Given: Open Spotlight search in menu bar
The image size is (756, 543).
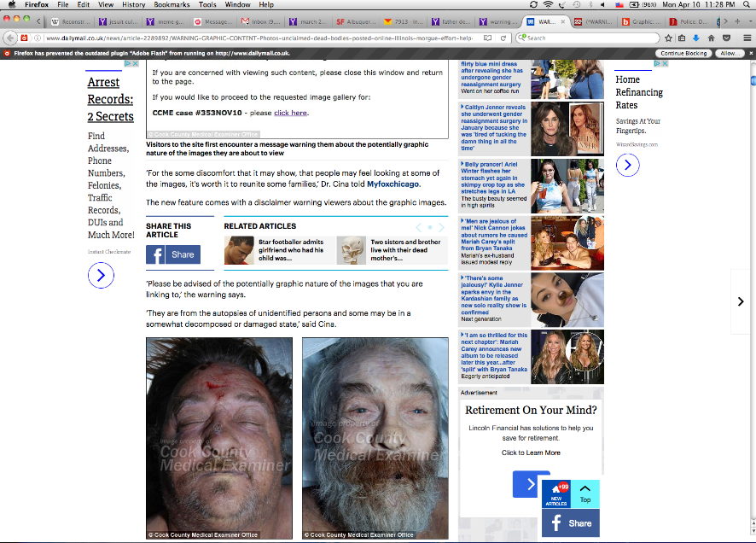Looking at the screenshot, I should (747, 5).
